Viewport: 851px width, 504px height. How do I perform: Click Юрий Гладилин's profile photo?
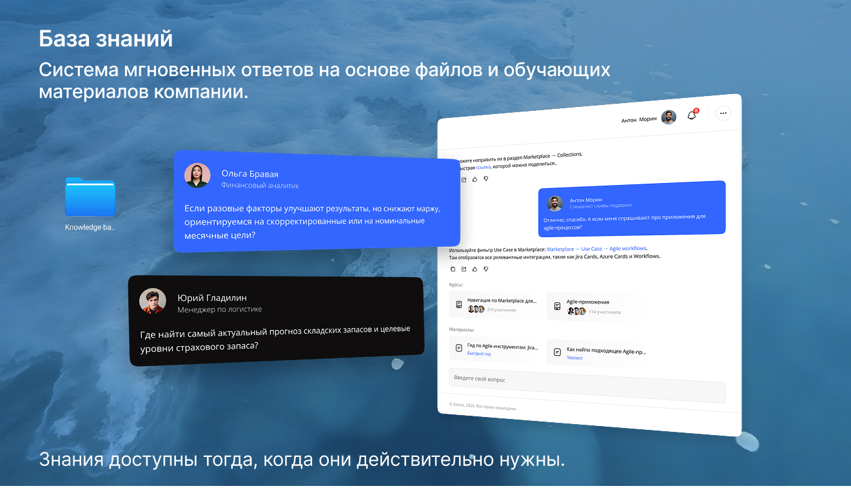pos(153,301)
